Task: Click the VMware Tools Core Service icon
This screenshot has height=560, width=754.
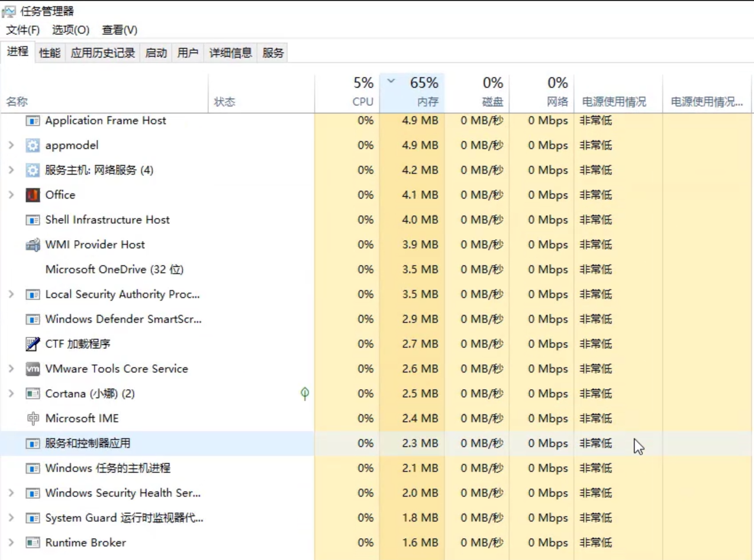Action: point(33,368)
